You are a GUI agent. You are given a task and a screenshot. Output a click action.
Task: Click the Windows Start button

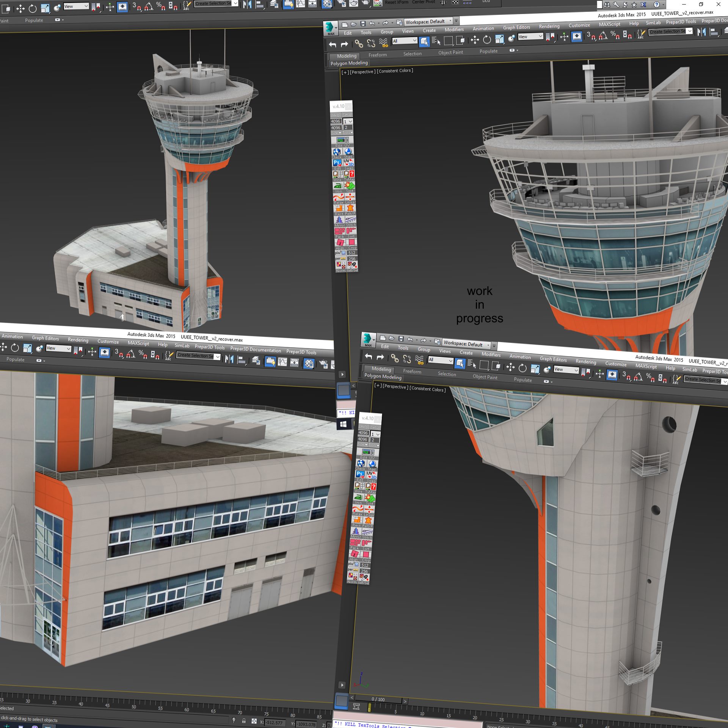(x=343, y=424)
